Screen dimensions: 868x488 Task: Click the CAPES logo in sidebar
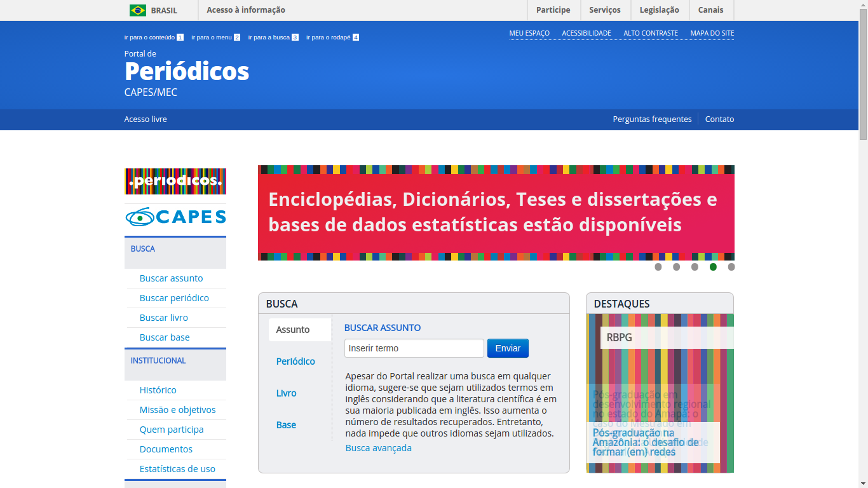click(175, 217)
